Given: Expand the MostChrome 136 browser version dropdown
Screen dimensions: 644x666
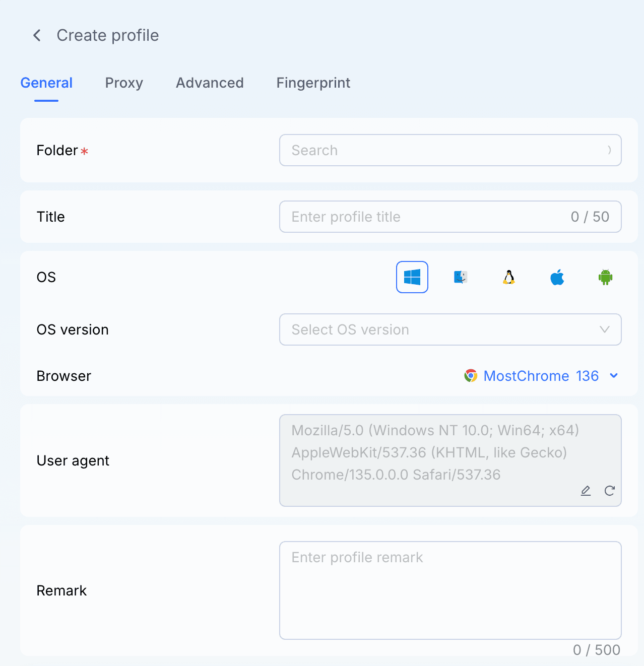Looking at the screenshot, I should pyautogui.click(x=614, y=376).
